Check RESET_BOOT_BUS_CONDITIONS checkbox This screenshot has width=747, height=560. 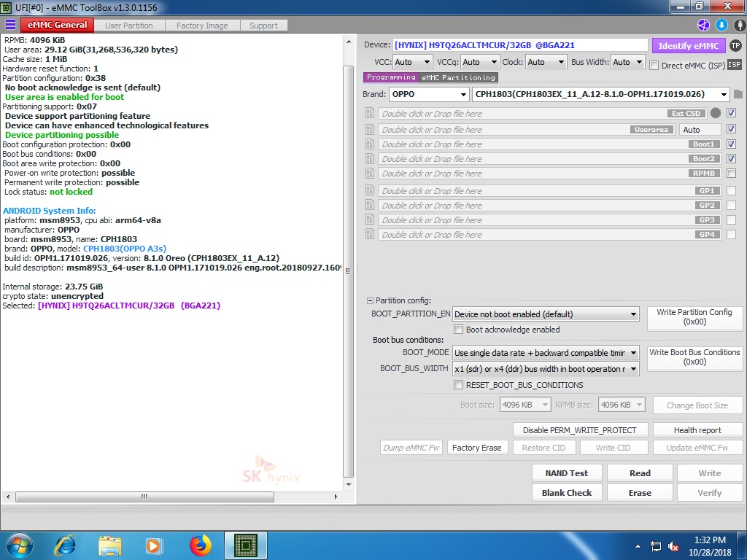[x=458, y=385]
